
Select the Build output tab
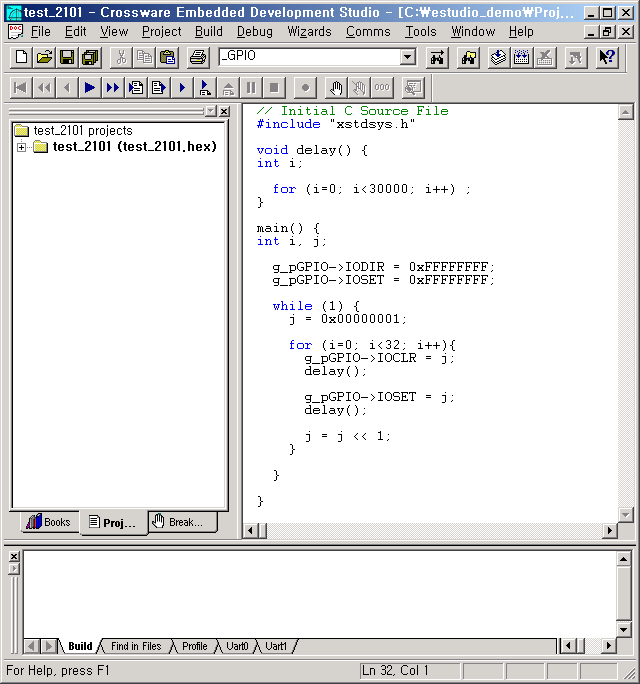[x=80, y=646]
